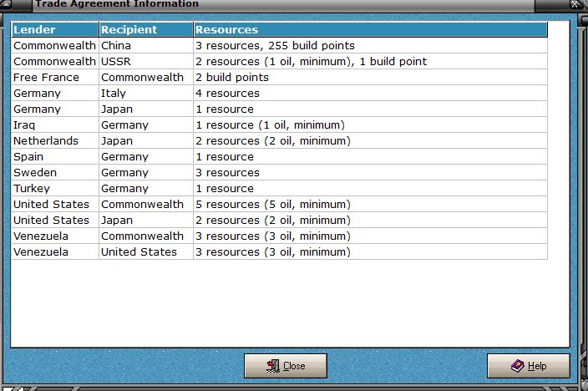Select the China recipient cell

tap(146, 45)
